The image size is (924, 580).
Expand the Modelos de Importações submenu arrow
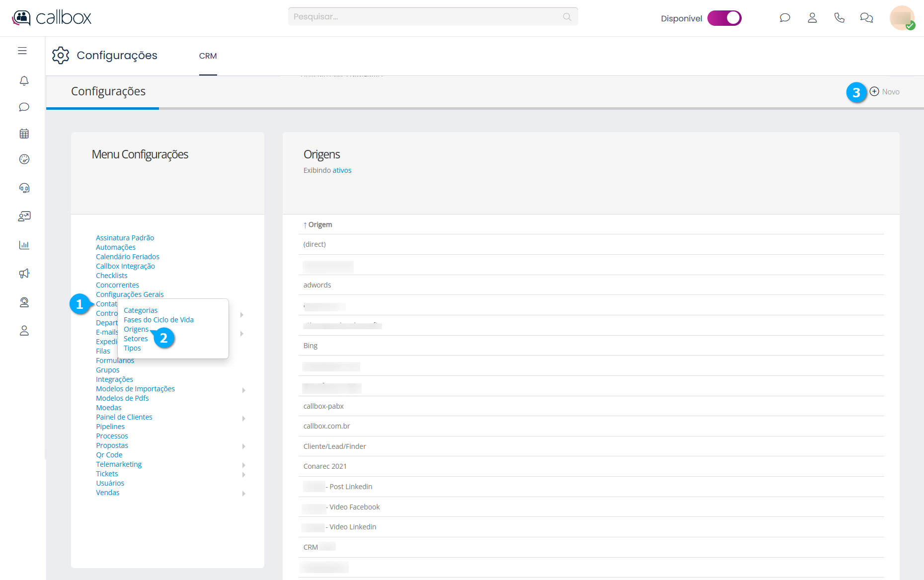pos(243,390)
